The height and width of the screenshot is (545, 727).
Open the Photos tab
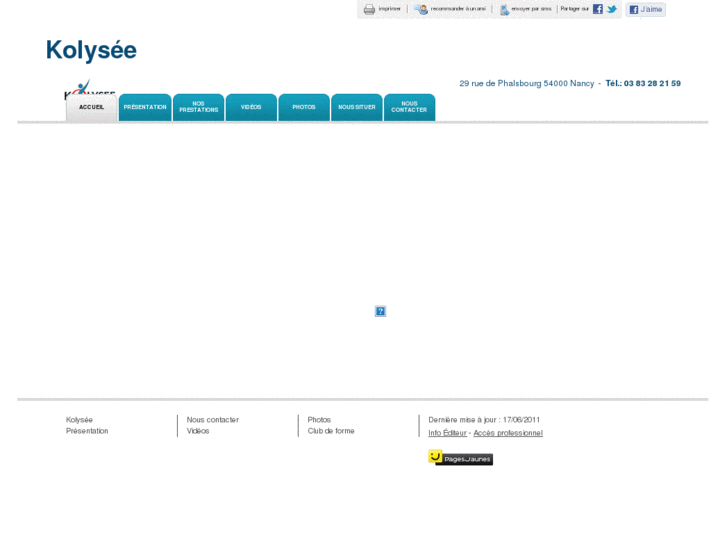click(304, 108)
